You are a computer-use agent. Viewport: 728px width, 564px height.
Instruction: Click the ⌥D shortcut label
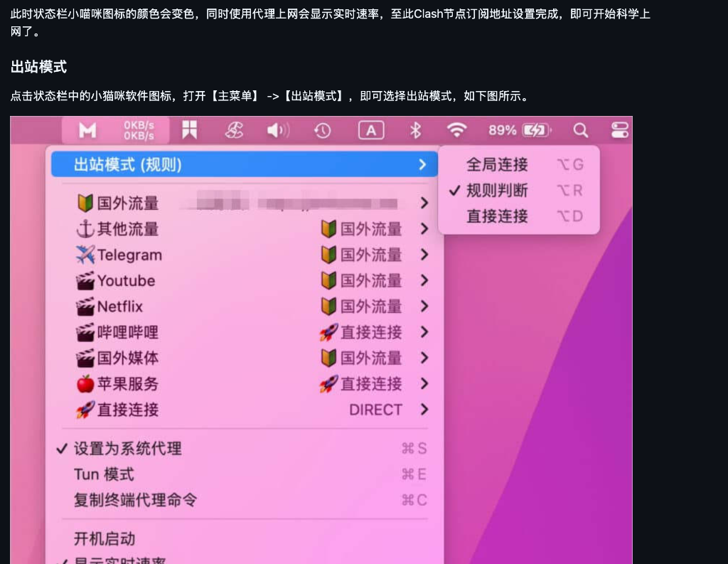(x=569, y=216)
